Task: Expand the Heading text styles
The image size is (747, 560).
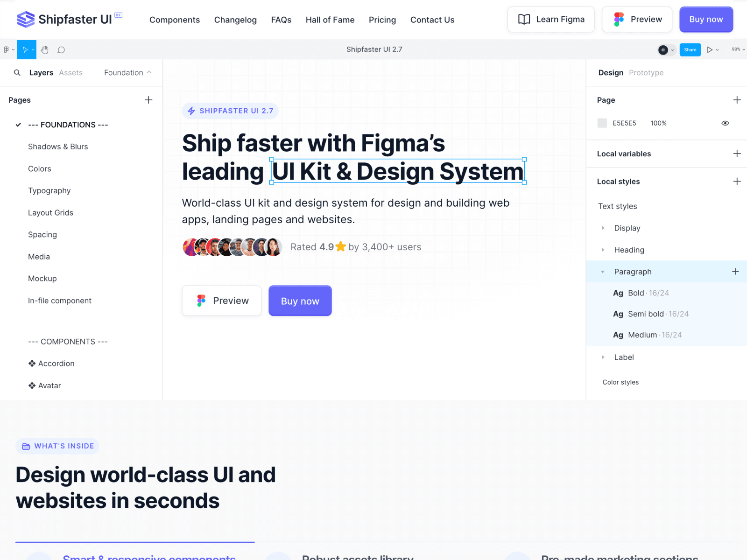Action: [x=603, y=250]
